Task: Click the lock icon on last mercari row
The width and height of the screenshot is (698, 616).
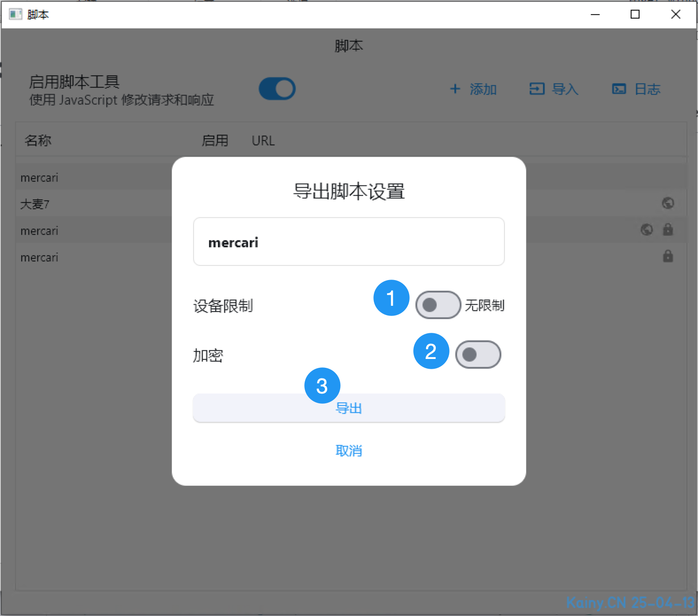Action: (x=668, y=256)
